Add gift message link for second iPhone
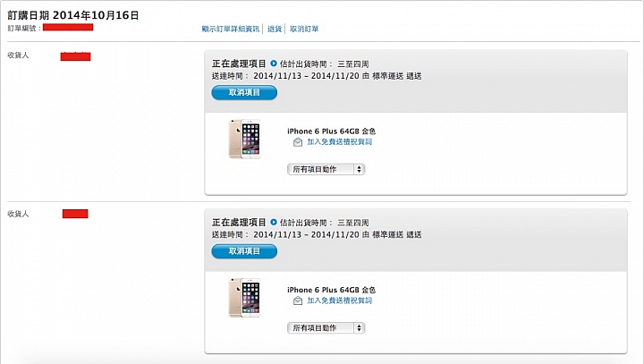644x364 pixels. [x=339, y=301]
